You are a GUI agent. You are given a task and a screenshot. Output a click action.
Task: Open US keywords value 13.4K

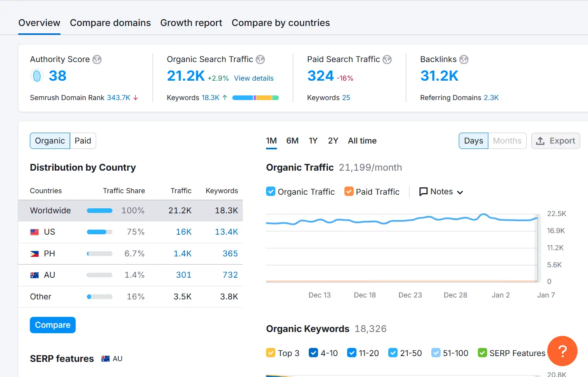(x=227, y=232)
